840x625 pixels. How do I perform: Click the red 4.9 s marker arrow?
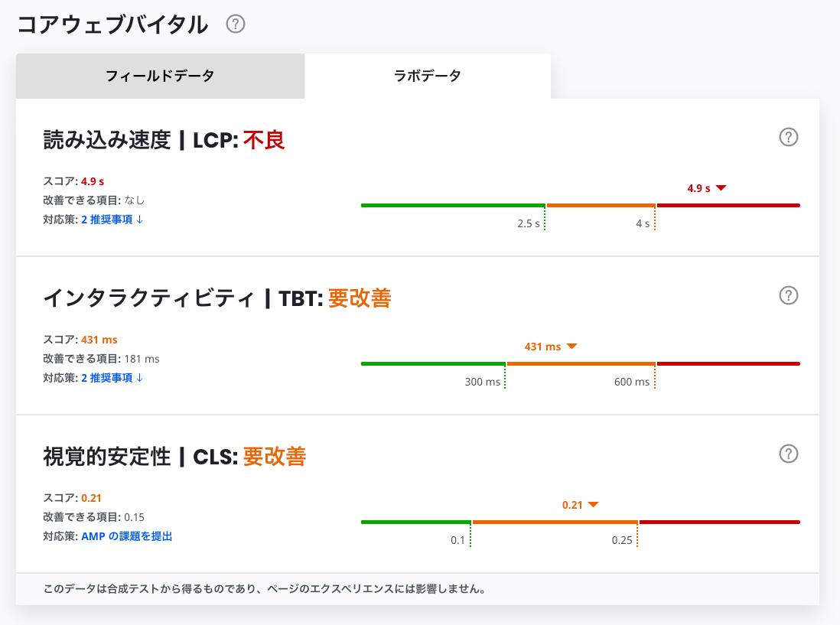coord(721,188)
